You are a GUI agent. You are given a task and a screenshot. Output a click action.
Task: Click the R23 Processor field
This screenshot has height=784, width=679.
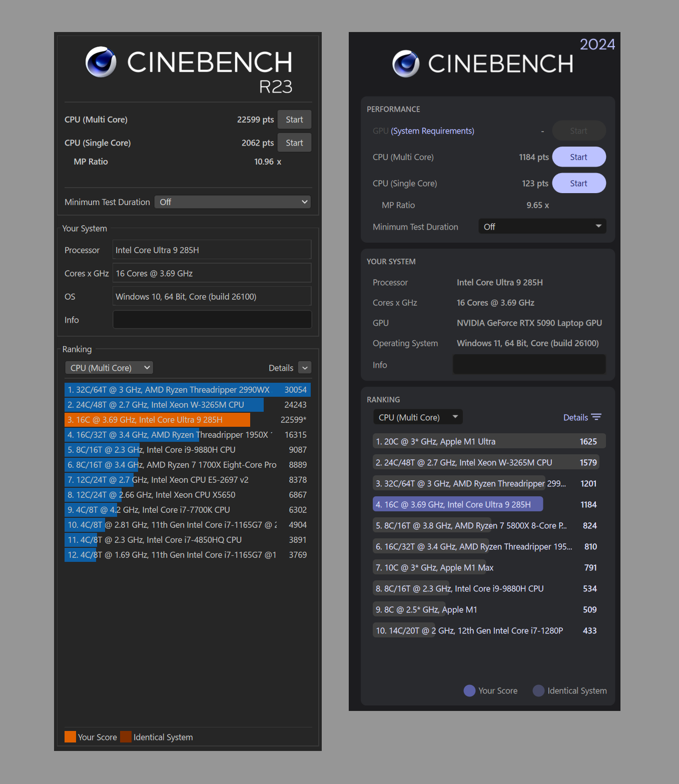(212, 250)
